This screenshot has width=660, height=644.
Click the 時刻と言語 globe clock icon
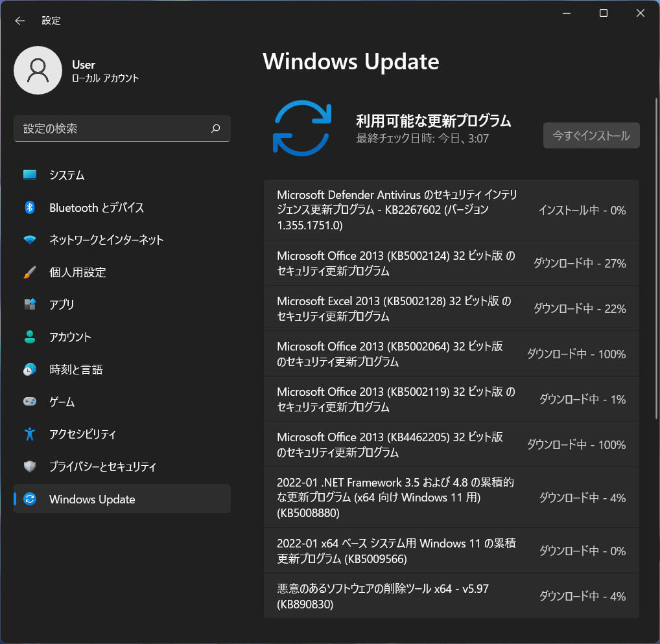coord(29,369)
